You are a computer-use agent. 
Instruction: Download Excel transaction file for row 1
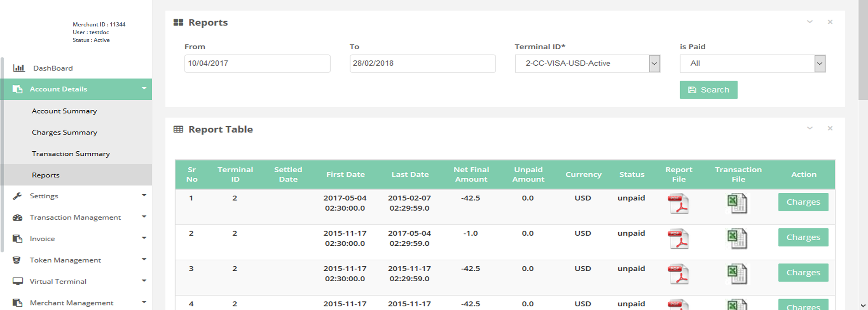click(737, 204)
